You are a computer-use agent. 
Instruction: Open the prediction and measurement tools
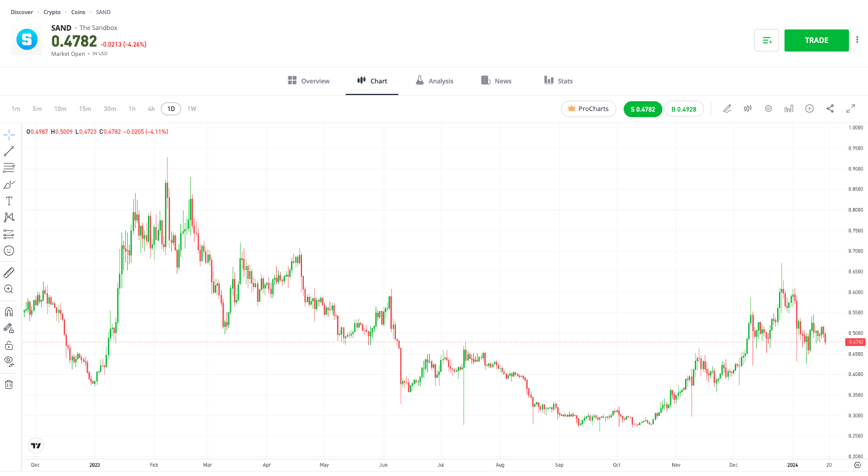coord(9,234)
